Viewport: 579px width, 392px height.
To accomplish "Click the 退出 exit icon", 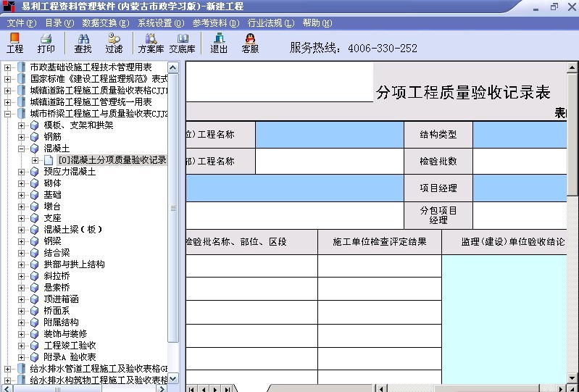I will point(219,43).
